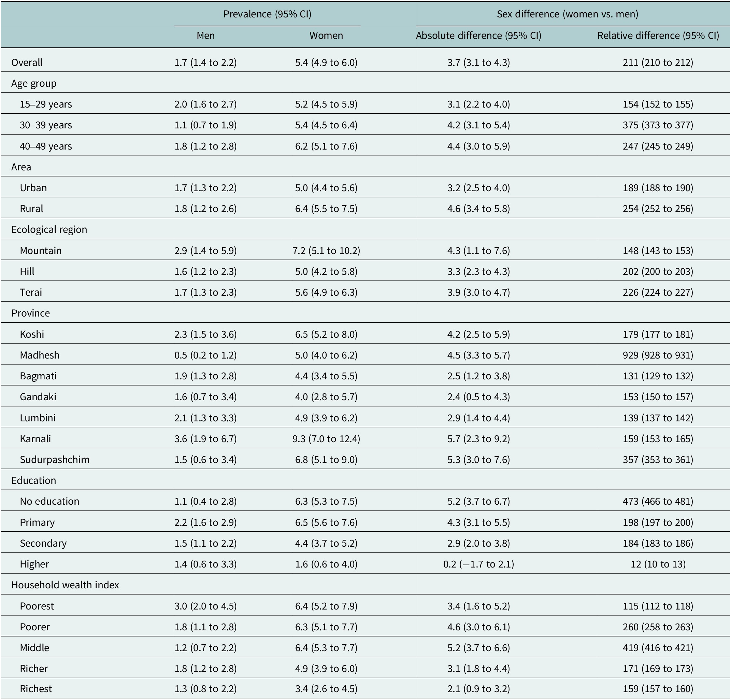Select the Prevalence (95% CI) header

[x=267, y=14]
